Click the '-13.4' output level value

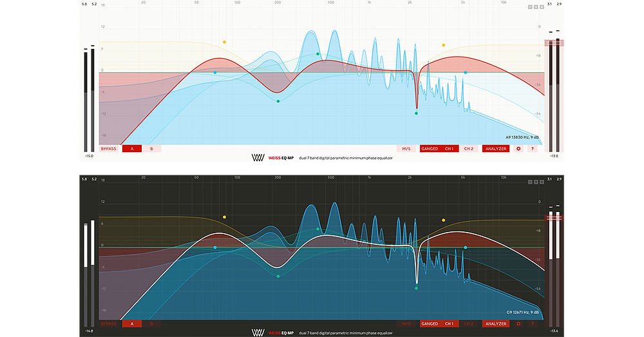pos(554,331)
